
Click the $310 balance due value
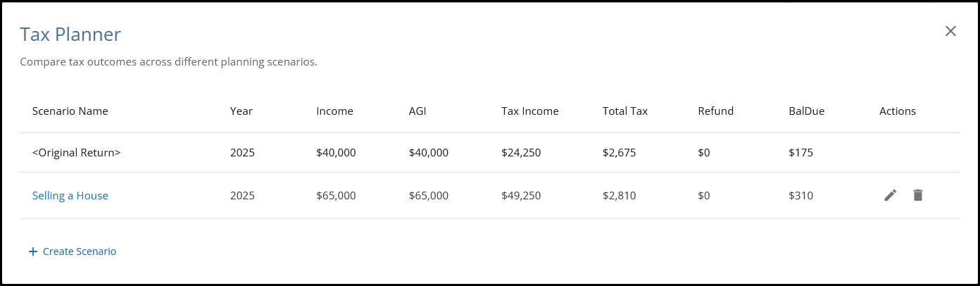(801, 196)
